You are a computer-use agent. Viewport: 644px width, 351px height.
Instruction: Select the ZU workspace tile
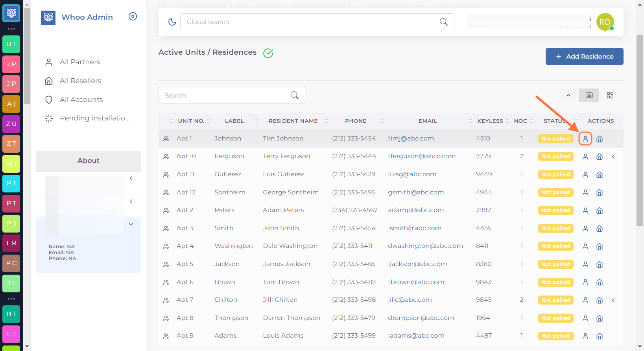pyautogui.click(x=11, y=124)
